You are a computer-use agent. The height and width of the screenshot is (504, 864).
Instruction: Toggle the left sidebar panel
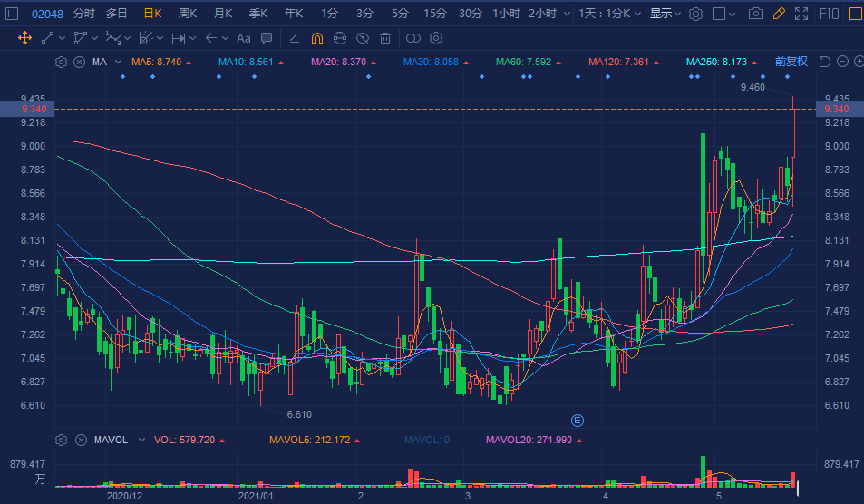click(14, 14)
